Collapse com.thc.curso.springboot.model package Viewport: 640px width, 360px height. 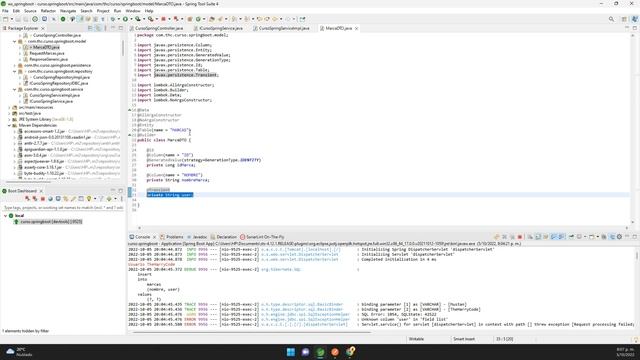15,41
